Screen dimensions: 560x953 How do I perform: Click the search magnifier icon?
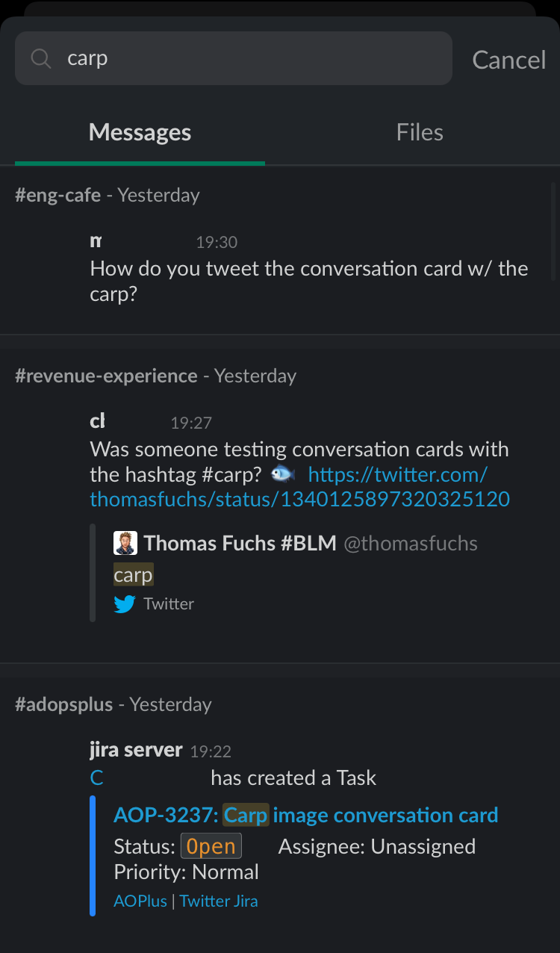pos(40,58)
